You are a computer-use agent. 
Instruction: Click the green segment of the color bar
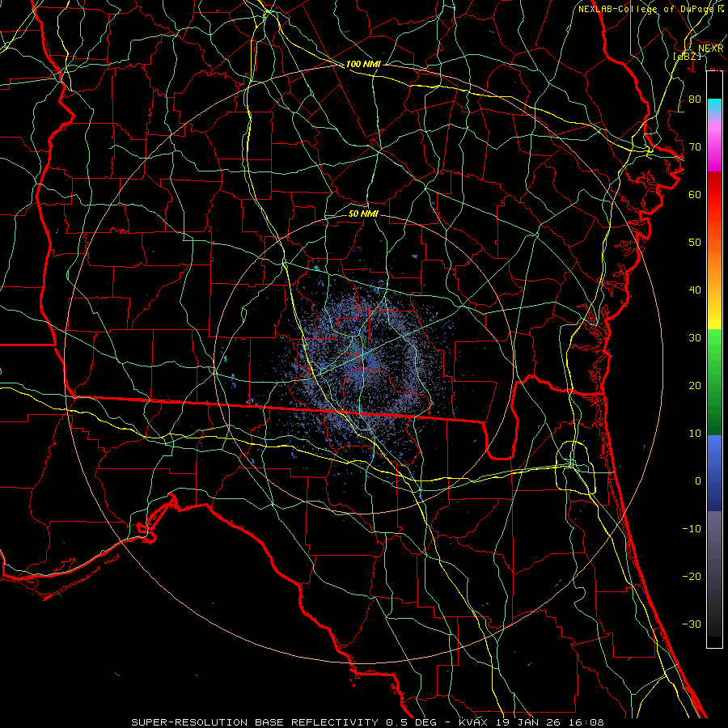click(714, 382)
